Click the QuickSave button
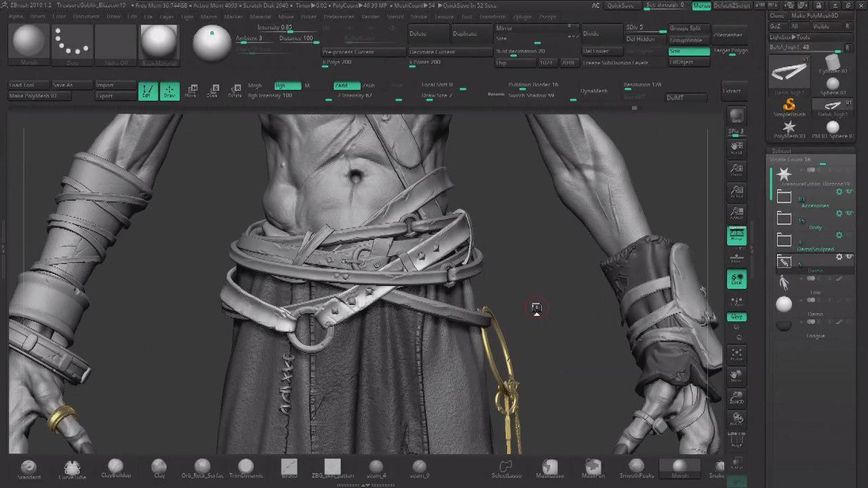Image resolution: width=868 pixels, height=488 pixels. (x=620, y=5)
